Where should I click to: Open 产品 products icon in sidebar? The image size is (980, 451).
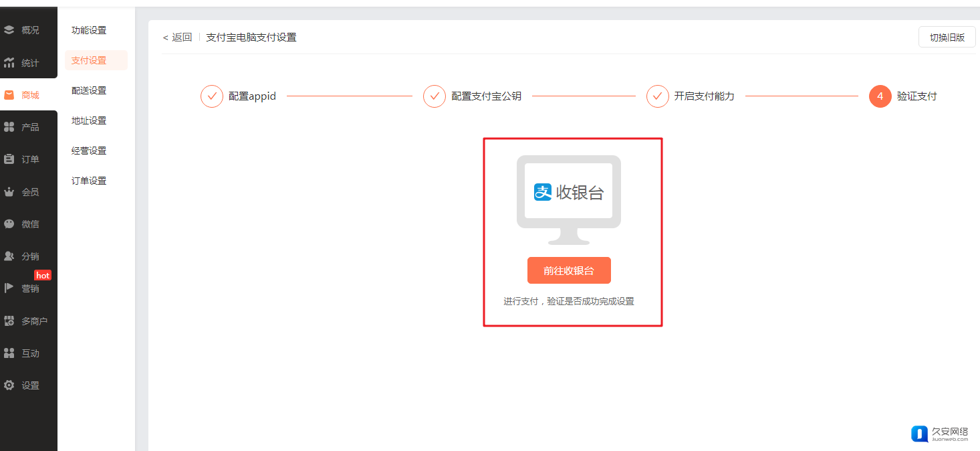[9, 127]
